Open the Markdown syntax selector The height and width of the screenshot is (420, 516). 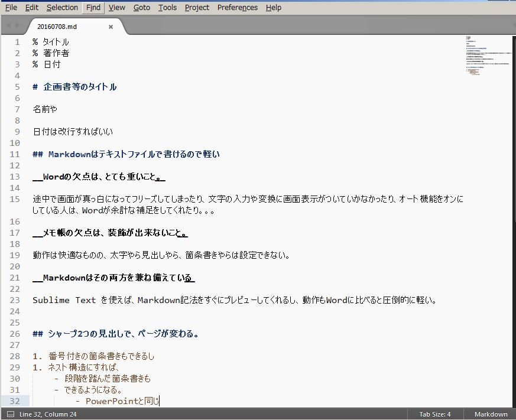491,414
